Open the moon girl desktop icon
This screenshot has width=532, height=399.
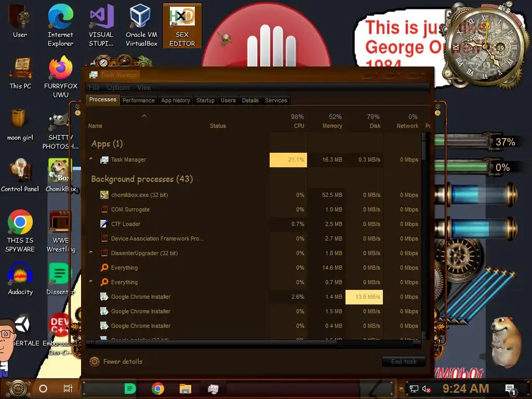point(20,125)
